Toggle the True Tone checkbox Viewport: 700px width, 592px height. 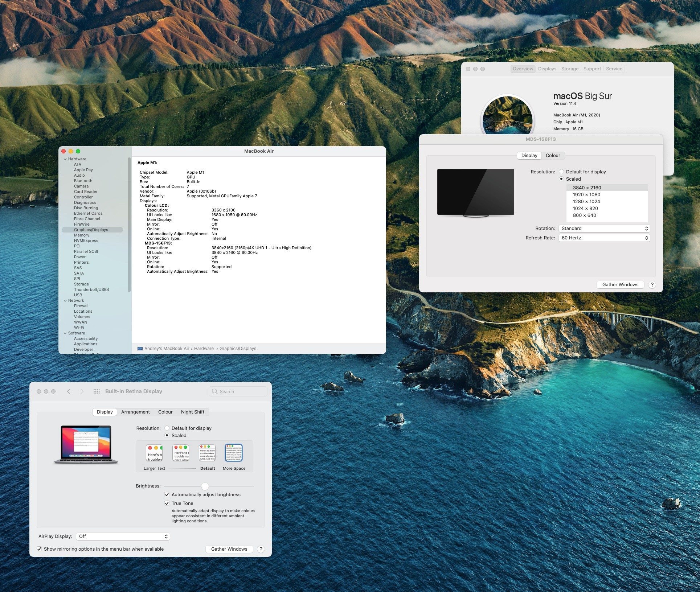click(x=167, y=503)
